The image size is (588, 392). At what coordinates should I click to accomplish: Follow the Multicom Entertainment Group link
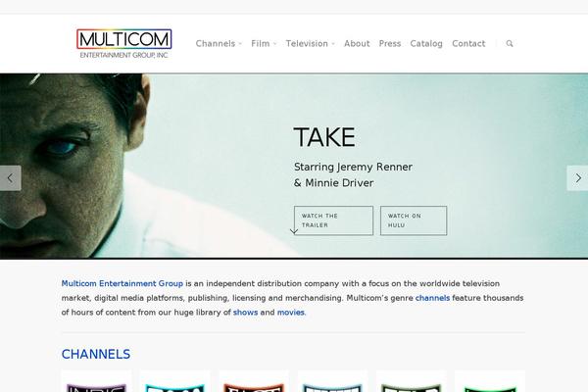tap(122, 283)
